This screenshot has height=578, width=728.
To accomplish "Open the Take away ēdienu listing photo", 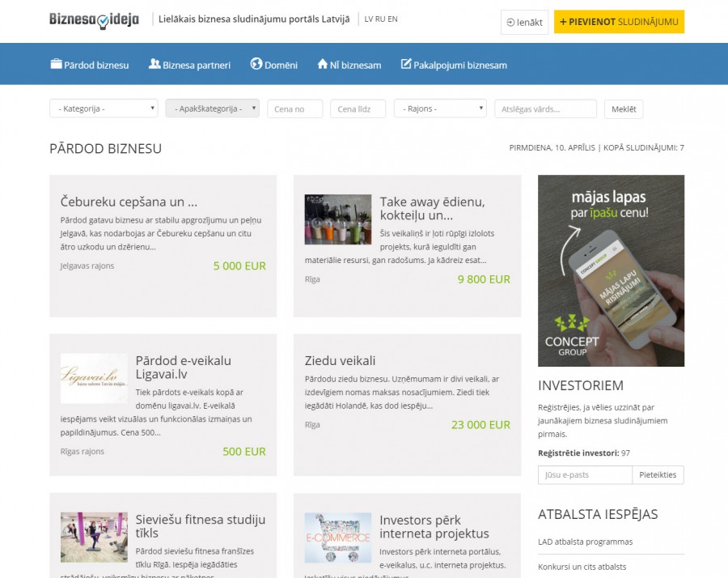I will (337, 219).
